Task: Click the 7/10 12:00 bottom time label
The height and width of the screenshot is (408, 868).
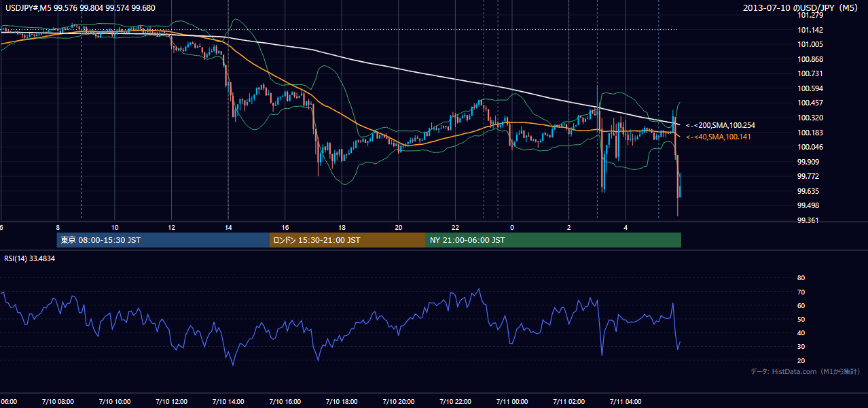Action: [x=171, y=401]
